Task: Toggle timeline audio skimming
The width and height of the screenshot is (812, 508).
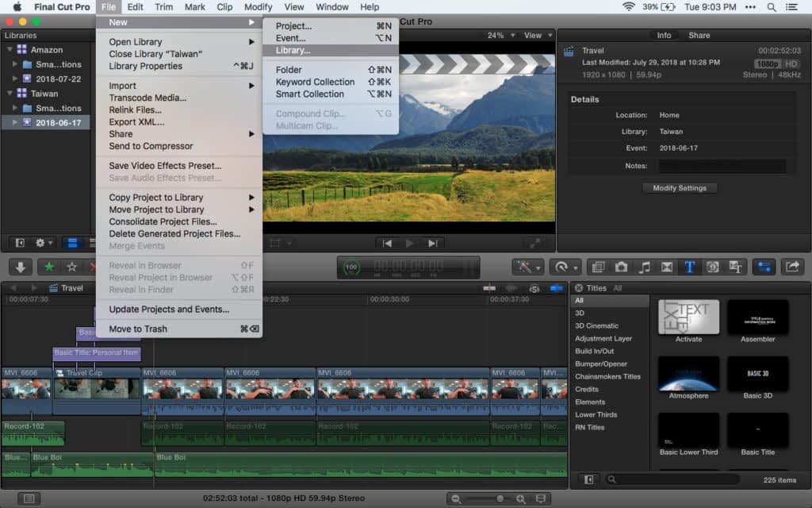Action: (x=511, y=288)
